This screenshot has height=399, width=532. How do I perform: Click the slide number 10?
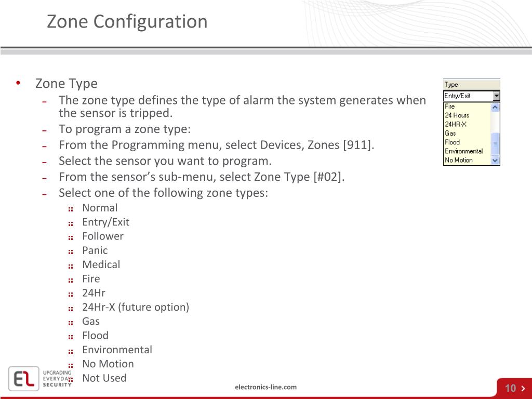pos(511,388)
